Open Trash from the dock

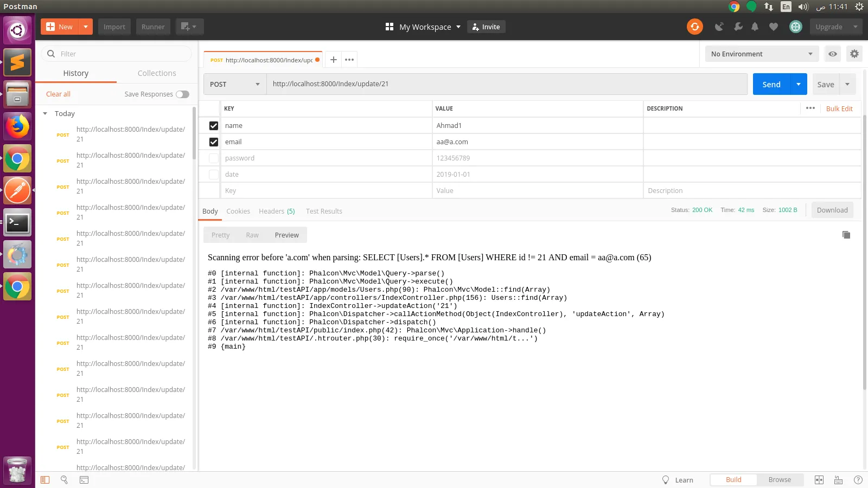pyautogui.click(x=17, y=470)
